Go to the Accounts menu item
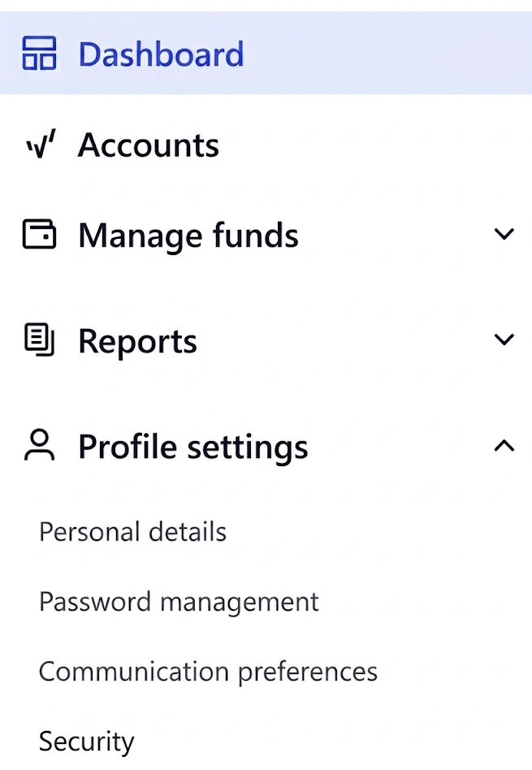532x770 pixels. [149, 145]
